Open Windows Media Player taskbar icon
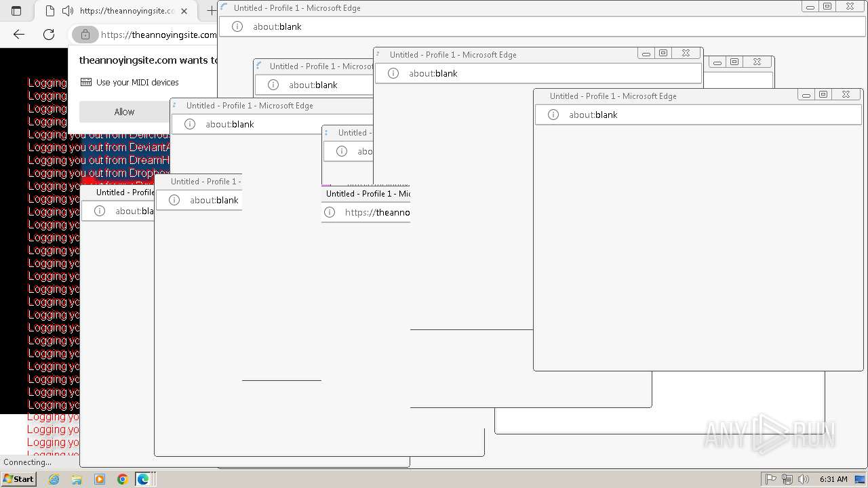 click(100, 479)
